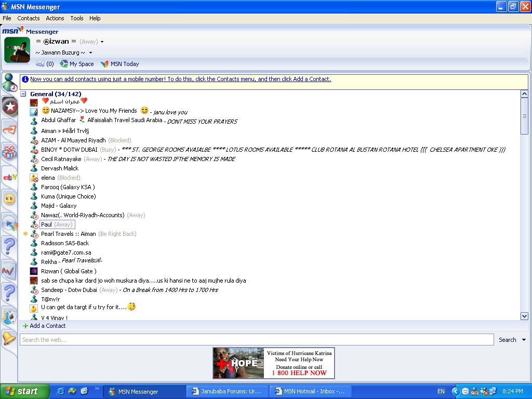The width and height of the screenshot is (532, 399).
Task: Open the Search options dropdown arrow
Action: (x=524, y=340)
